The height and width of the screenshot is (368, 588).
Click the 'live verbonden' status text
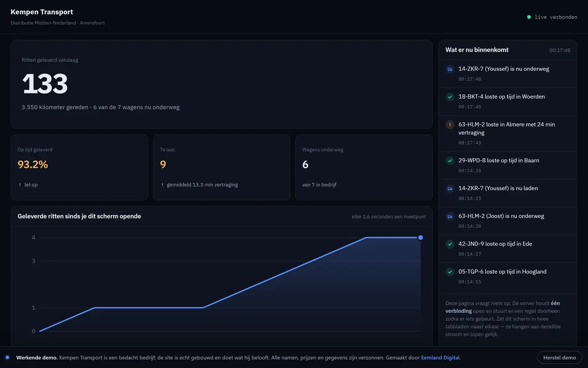[556, 17]
